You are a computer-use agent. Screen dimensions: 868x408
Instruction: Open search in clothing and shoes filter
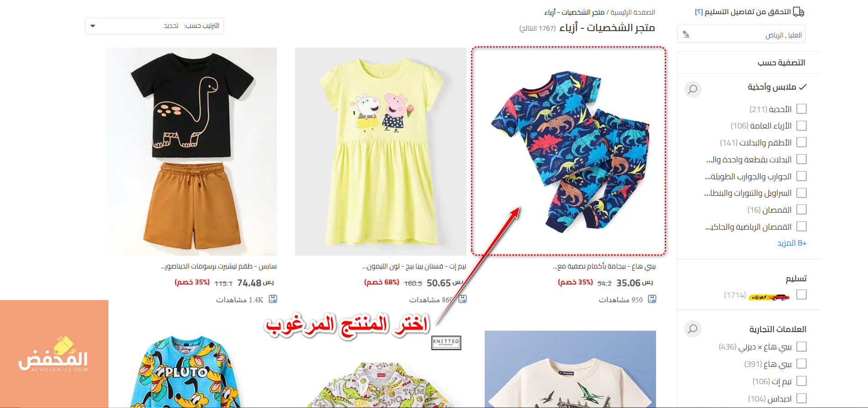click(693, 89)
